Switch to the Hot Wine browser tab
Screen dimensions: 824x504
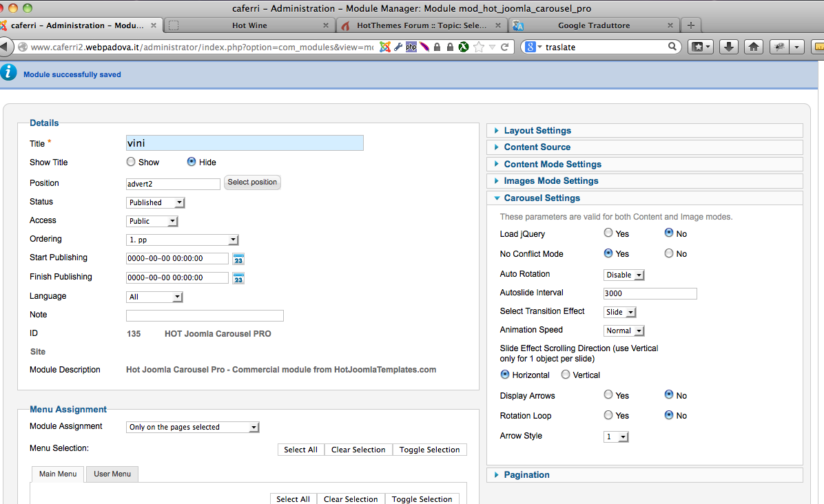click(x=249, y=25)
